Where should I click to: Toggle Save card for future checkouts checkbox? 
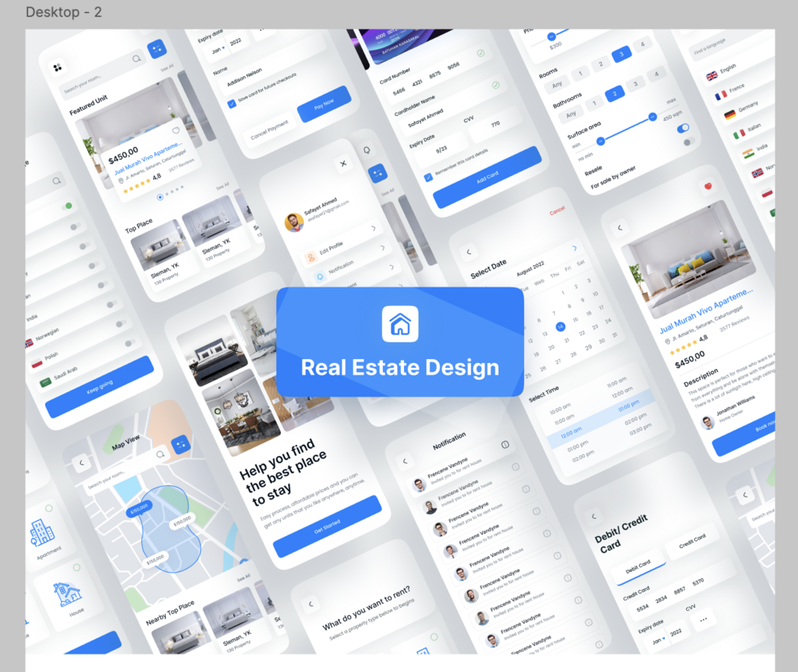pos(232,104)
